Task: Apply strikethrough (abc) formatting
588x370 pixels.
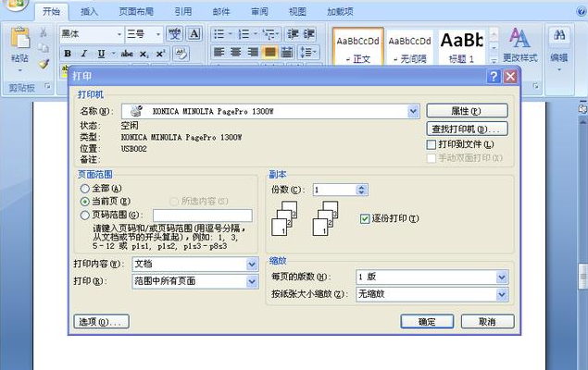Action: [127, 54]
